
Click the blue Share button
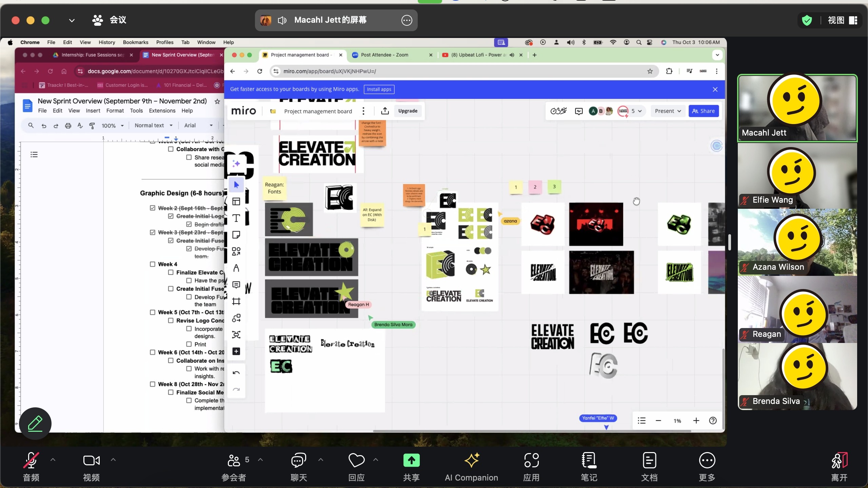click(x=704, y=111)
